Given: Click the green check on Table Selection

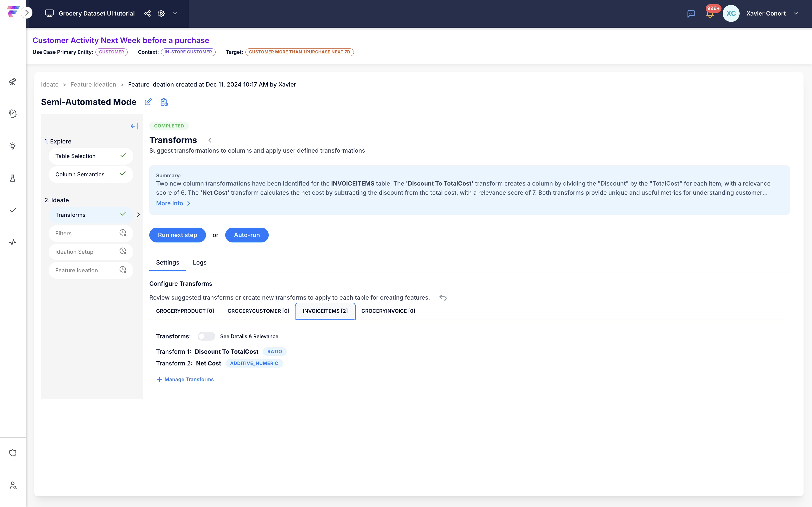Looking at the screenshot, I should 123,155.
